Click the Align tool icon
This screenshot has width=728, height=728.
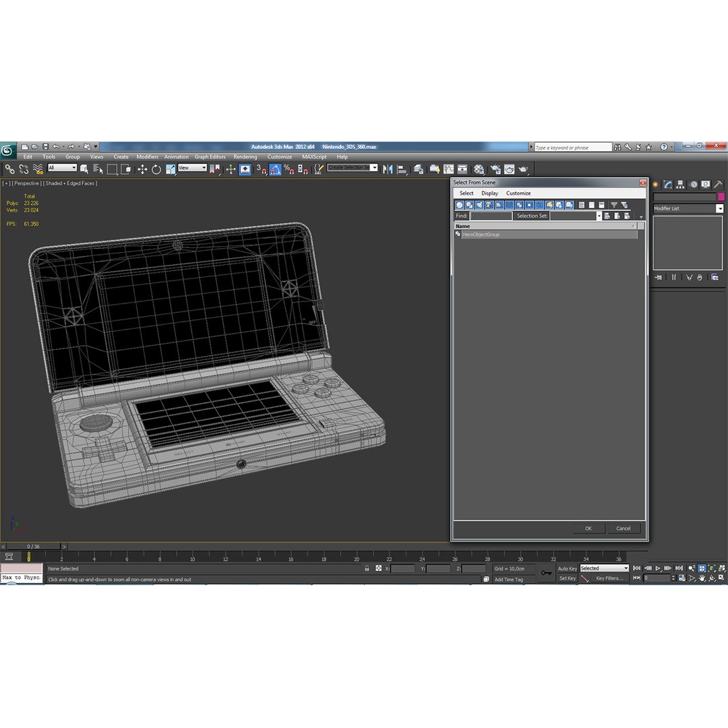pyautogui.click(x=402, y=169)
